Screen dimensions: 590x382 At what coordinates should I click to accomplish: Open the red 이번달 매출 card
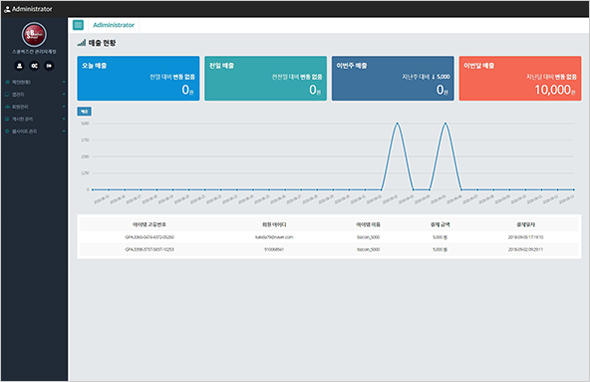pyautogui.click(x=520, y=78)
